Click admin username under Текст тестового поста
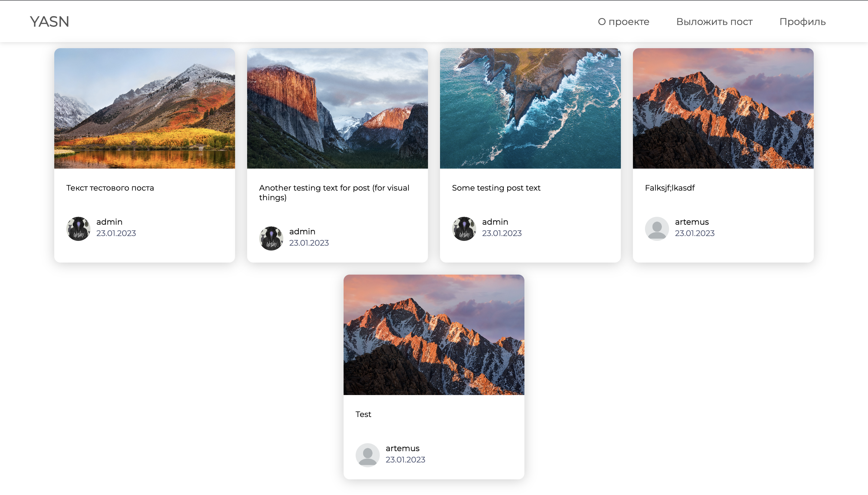Screen dimensions: 868x495 [109, 222]
